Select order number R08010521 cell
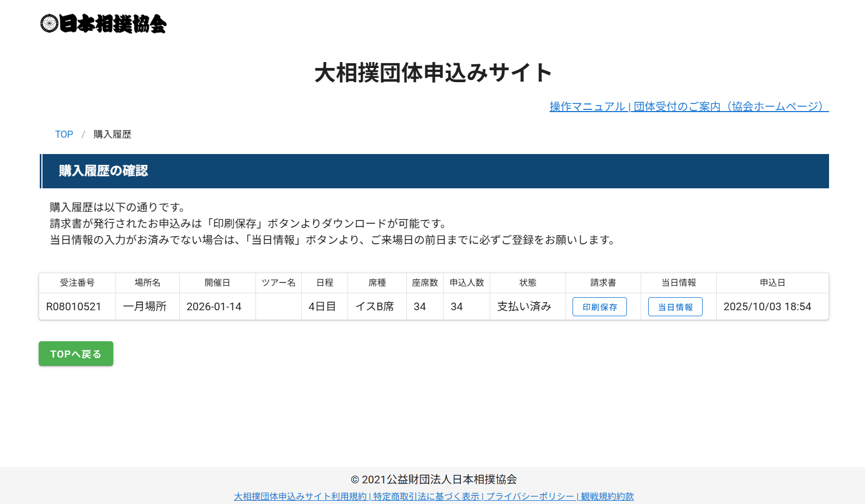The image size is (865, 504). coord(74,307)
